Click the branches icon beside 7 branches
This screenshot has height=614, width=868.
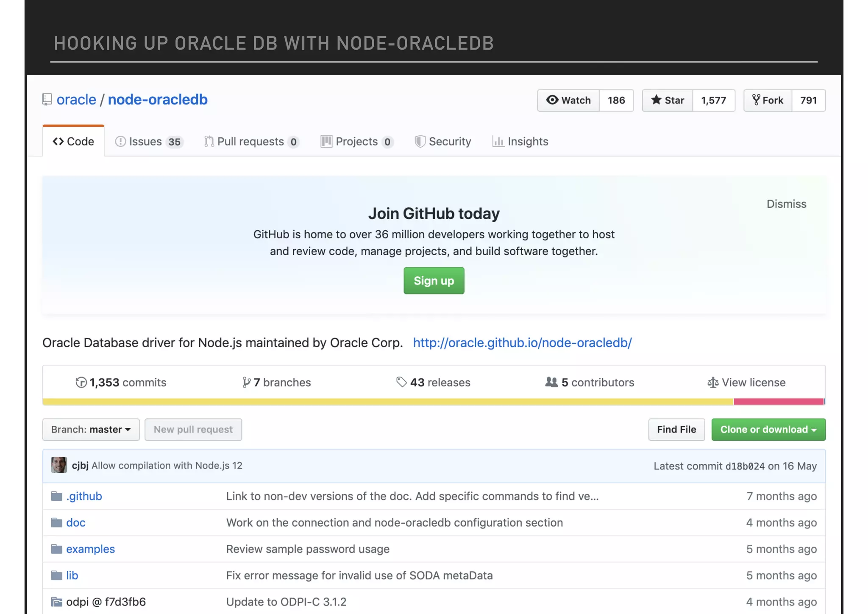pos(246,382)
